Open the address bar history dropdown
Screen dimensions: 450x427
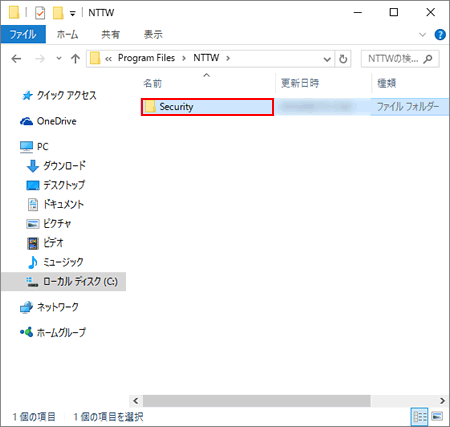[x=327, y=59]
